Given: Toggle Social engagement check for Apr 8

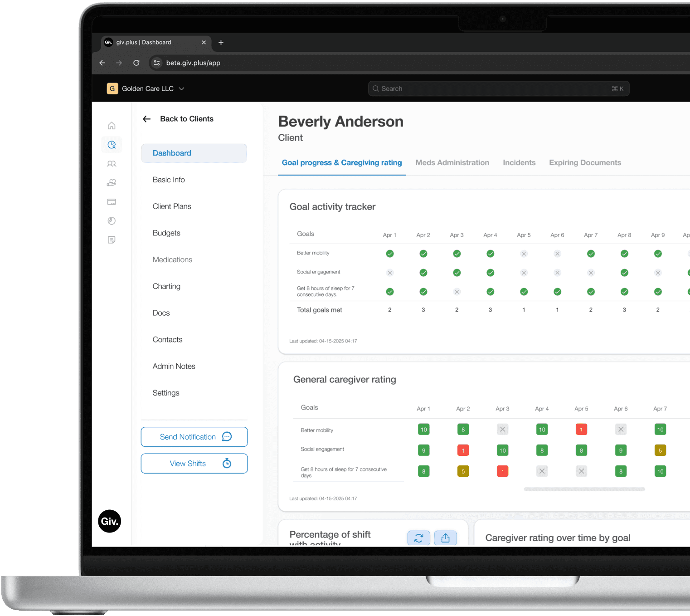Looking at the screenshot, I should (x=624, y=273).
